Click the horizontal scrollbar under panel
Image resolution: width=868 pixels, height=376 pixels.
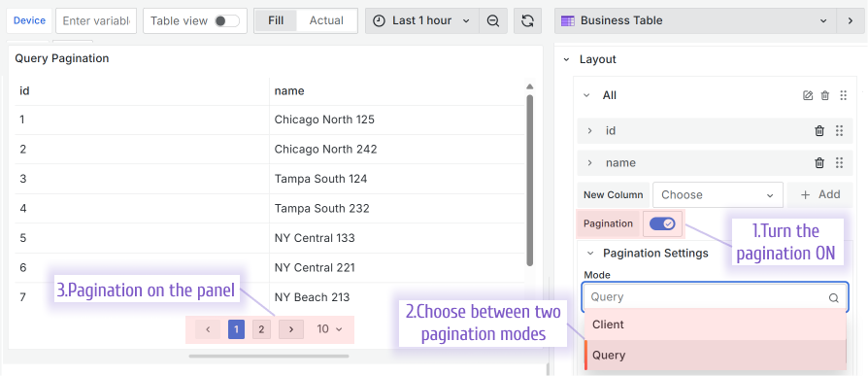(269, 356)
